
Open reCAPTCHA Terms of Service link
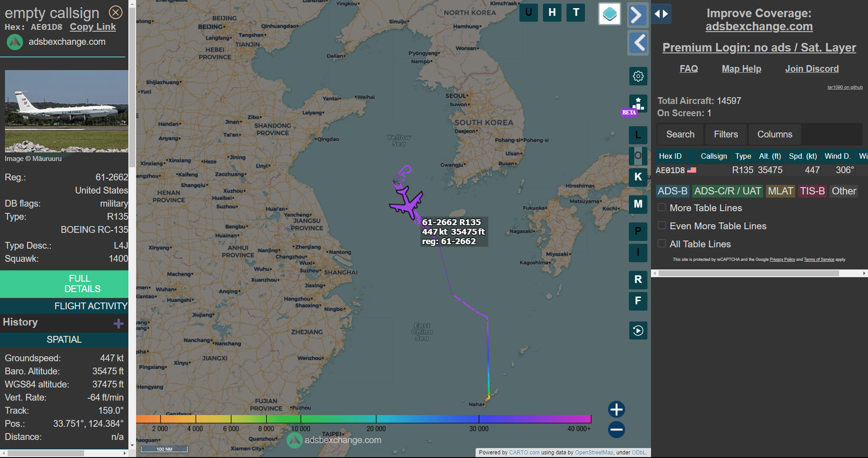819,260
